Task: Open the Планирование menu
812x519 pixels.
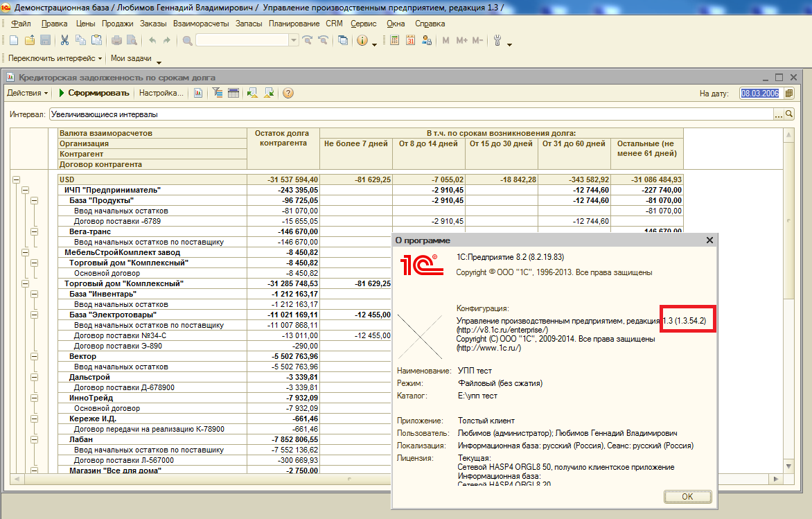Action: pyautogui.click(x=294, y=24)
